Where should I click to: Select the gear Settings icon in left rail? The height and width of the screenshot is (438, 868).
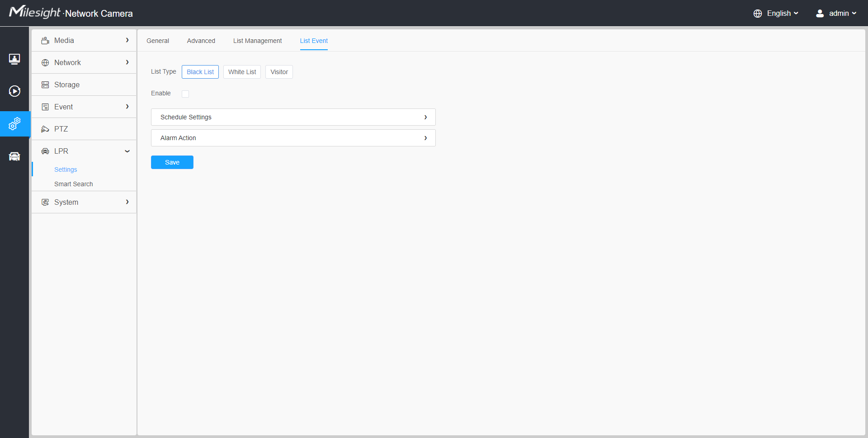tap(14, 124)
